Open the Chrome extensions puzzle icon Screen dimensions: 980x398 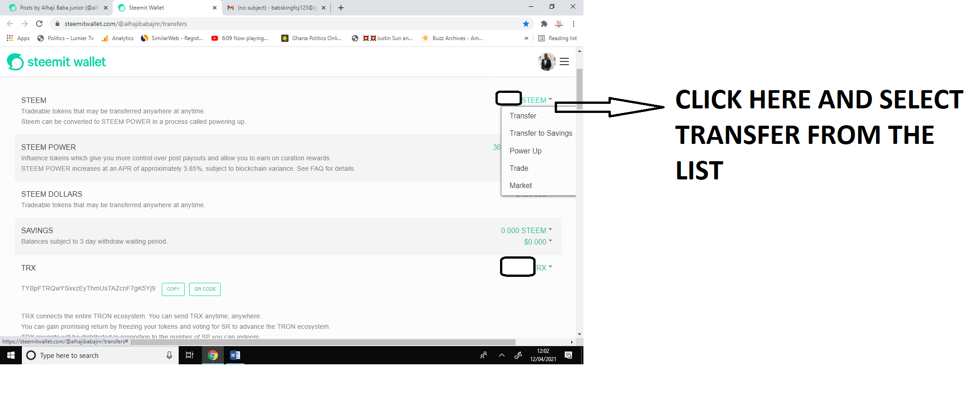(544, 24)
